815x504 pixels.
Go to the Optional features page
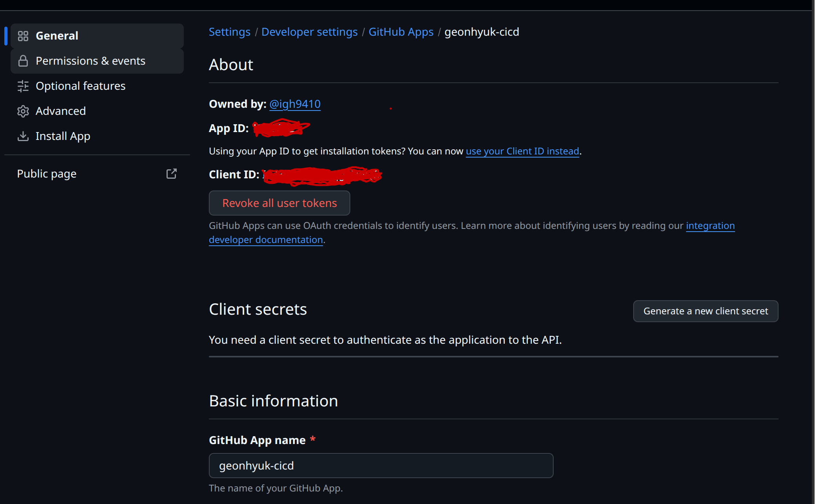(x=80, y=86)
